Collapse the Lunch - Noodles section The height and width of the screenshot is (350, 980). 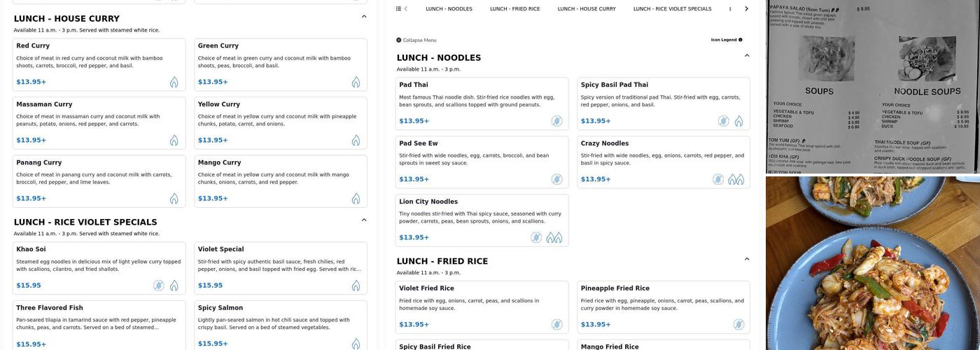[747, 56]
